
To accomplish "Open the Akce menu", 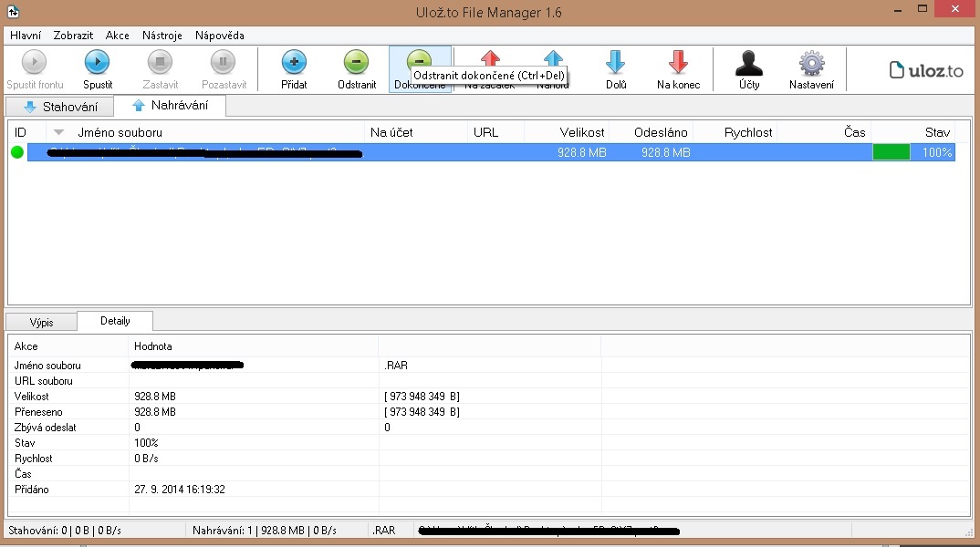I will [x=118, y=36].
